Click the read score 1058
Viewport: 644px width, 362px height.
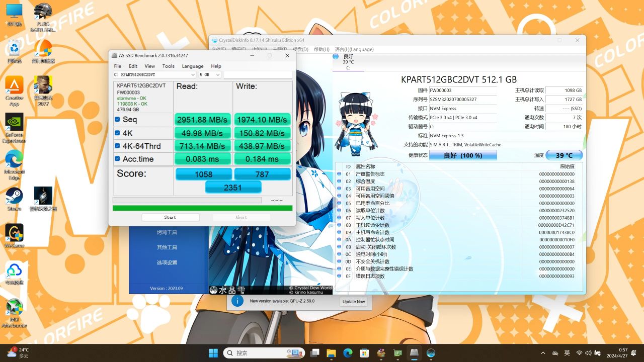pyautogui.click(x=204, y=174)
